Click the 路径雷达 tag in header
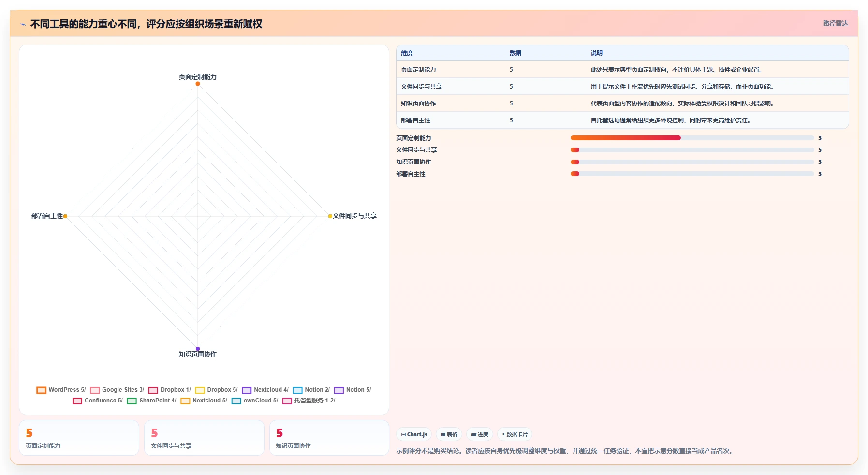Viewport: 868px width, 475px height. coord(835,23)
